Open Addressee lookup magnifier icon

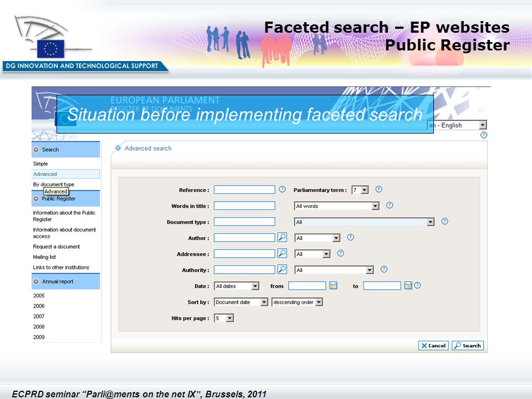[282, 253]
